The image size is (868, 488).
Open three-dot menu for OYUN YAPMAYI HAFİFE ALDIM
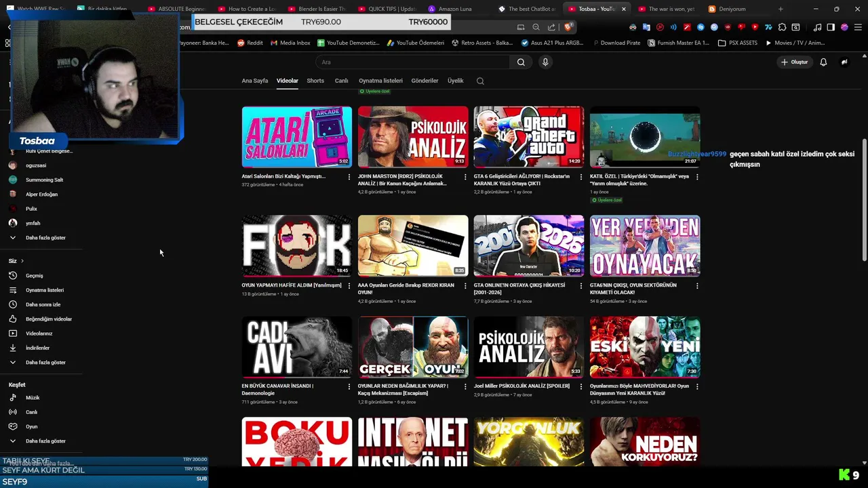coord(349,286)
